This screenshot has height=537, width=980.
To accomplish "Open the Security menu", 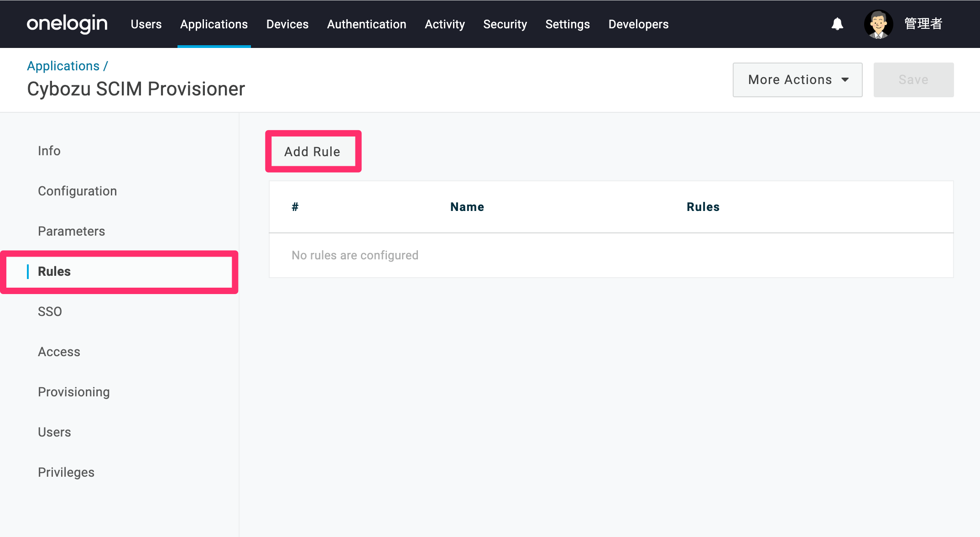I will 505,24.
